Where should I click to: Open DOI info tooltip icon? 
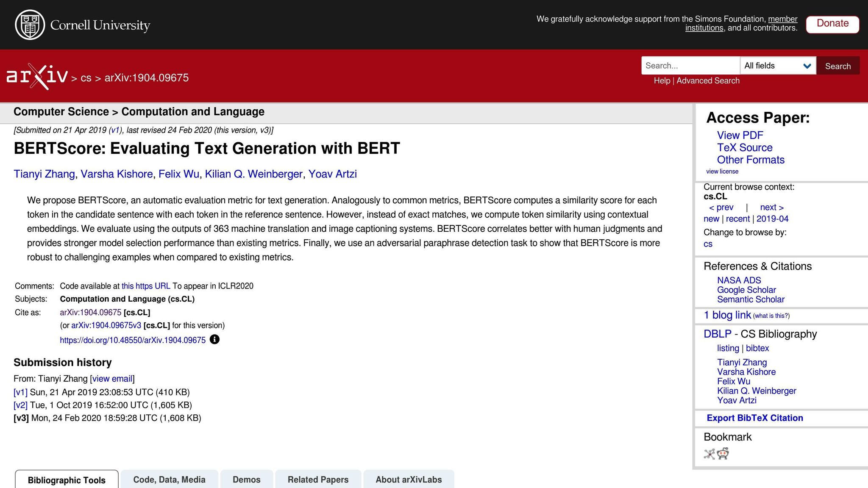pyautogui.click(x=215, y=339)
